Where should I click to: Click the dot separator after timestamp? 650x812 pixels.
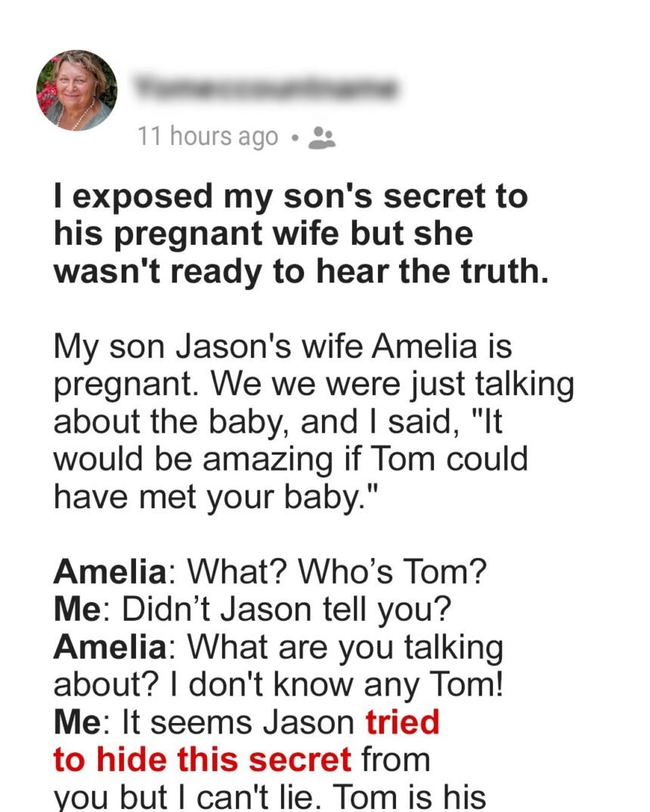[295, 138]
